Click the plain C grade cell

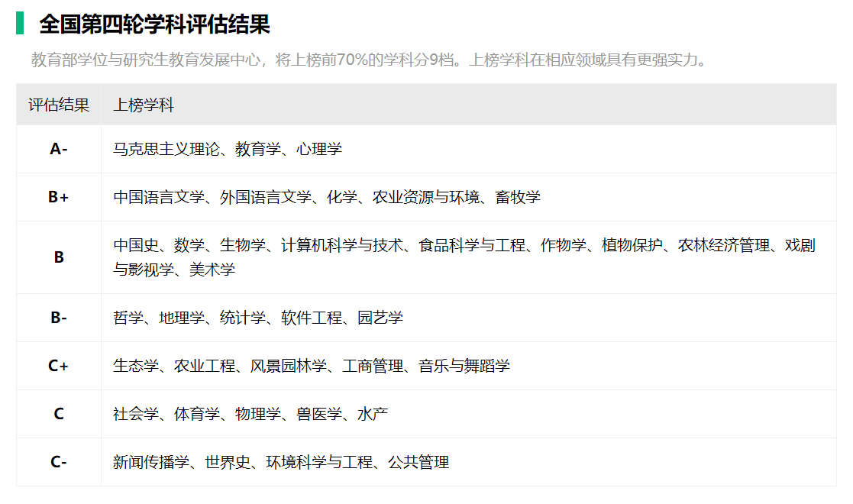click(x=59, y=414)
